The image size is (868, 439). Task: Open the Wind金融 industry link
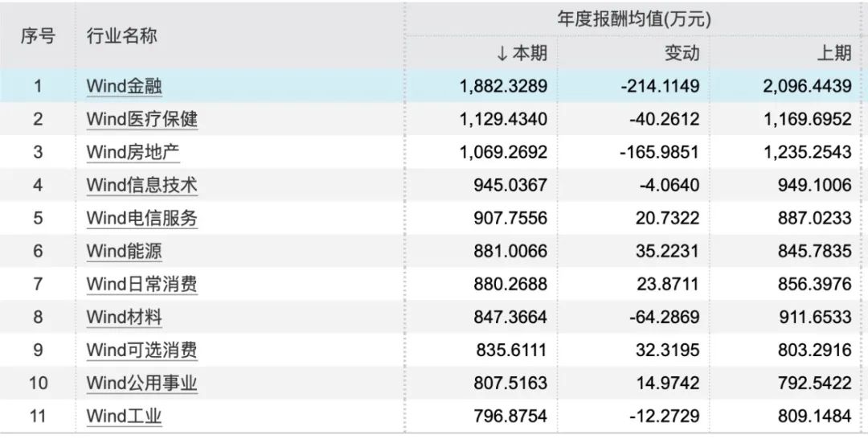(124, 86)
